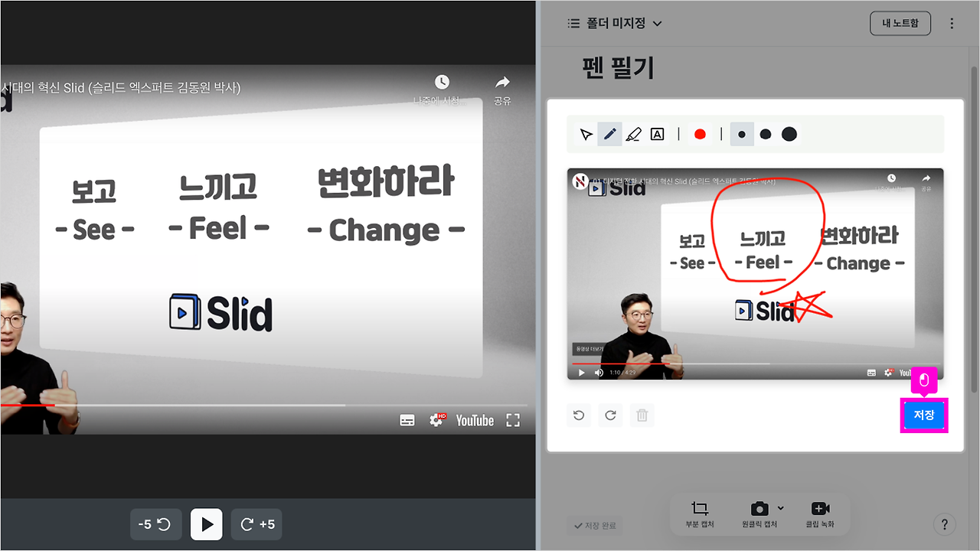Open the three-dot overflow menu
This screenshot has width=980, height=551.
[x=952, y=23]
